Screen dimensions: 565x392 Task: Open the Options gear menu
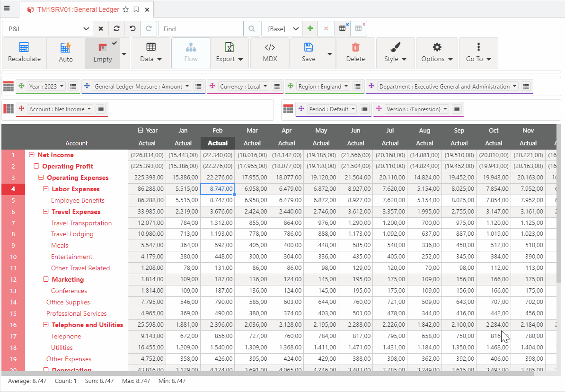(x=437, y=53)
